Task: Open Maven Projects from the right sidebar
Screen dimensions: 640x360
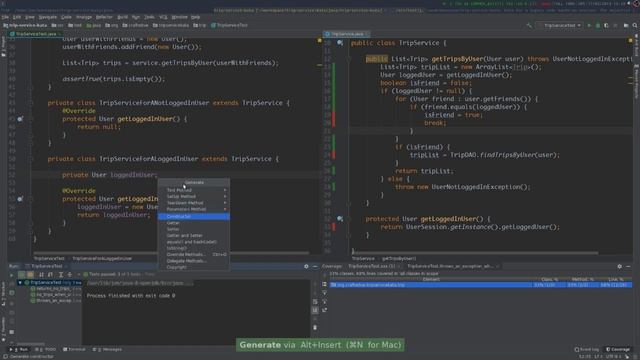Action: 636,82
